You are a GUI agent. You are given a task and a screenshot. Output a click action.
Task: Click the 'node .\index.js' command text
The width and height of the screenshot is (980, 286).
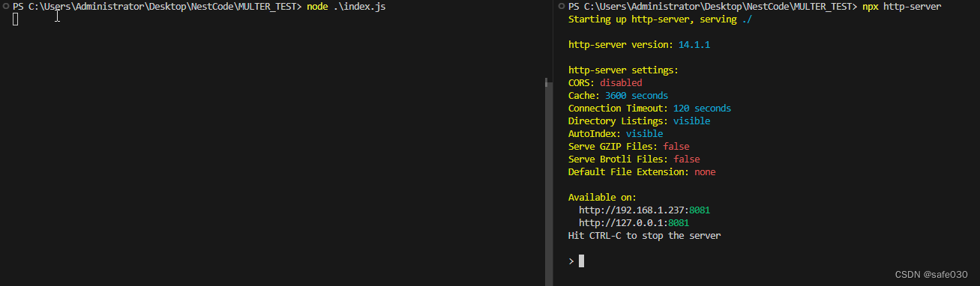tap(346, 7)
